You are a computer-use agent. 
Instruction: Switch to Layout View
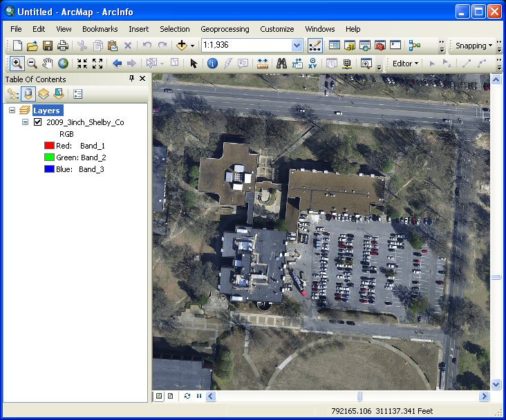point(170,396)
